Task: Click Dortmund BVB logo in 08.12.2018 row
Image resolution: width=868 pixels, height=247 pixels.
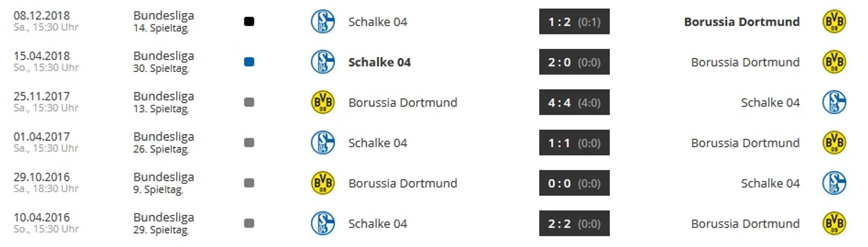Action: (834, 21)
